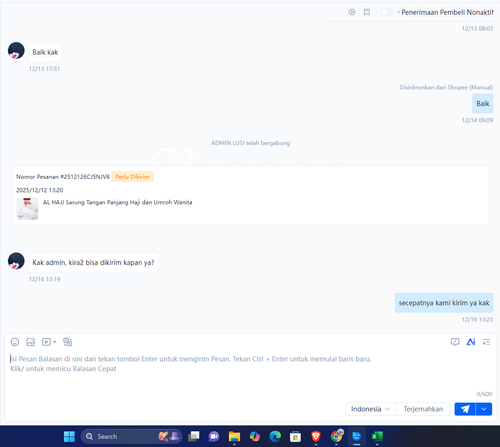Viewport: 500px width, 447px height.
Task: Open Copilot app from taskbar
Action: pyautogui.click(x=255, y=436)
